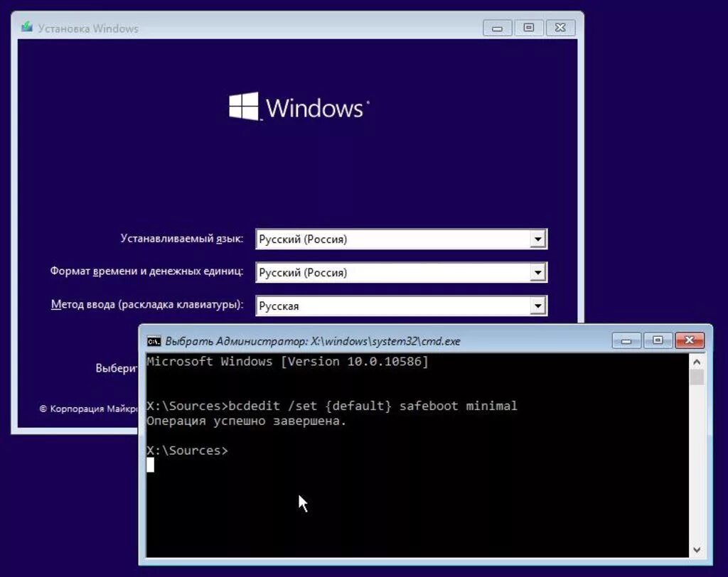Maximize the cmd.exe window

[x=658, y=340]
